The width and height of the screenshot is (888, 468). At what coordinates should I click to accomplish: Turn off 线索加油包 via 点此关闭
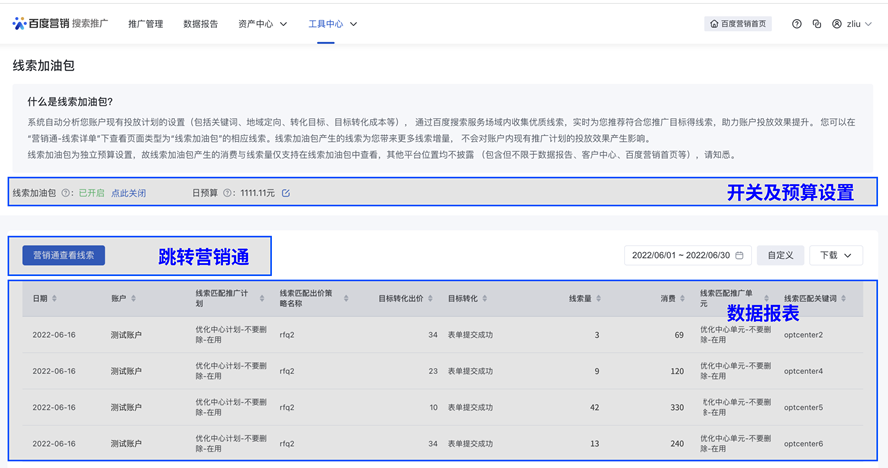coord(128,193)
